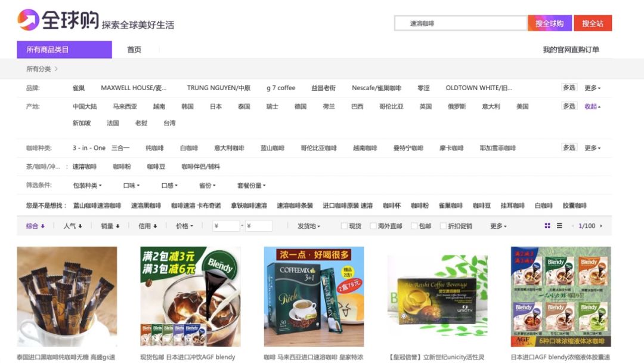Click 多选 in the 品牌 row
The width and height of the screenshot is (644, 363).
pyautogui.click(x=569, y=88)
